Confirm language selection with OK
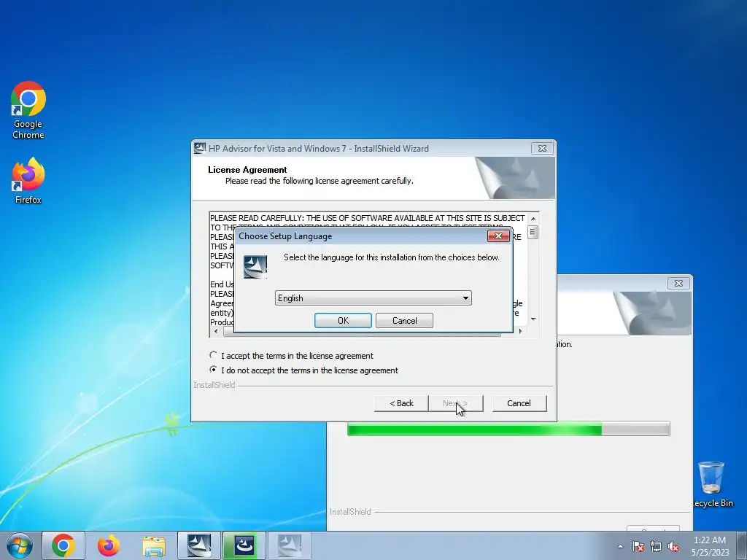Screen dimensions: 747x560 [x=343, y=321]
